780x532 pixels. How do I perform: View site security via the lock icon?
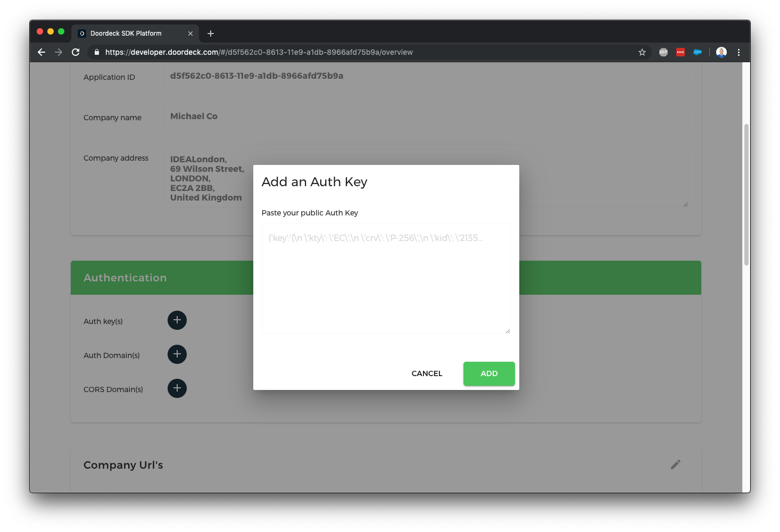pyautogui.click(x=96, y=52)
